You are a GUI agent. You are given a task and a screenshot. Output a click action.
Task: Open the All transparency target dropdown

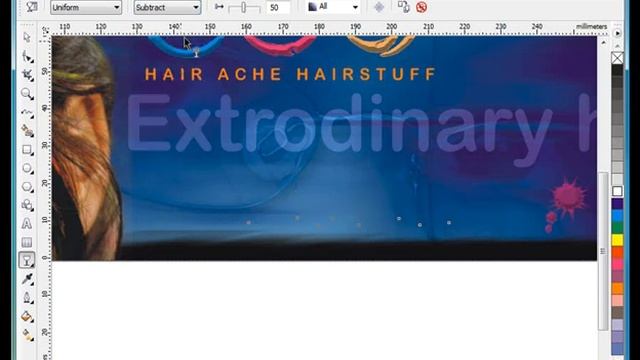(x=333, y=7)
